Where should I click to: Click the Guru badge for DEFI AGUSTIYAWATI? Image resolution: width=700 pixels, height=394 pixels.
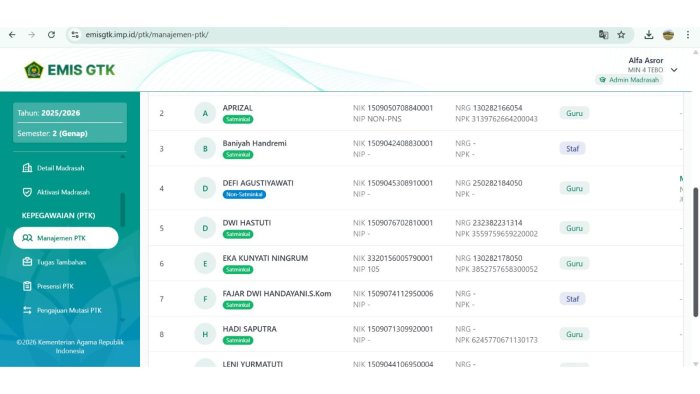pos(574,188)
